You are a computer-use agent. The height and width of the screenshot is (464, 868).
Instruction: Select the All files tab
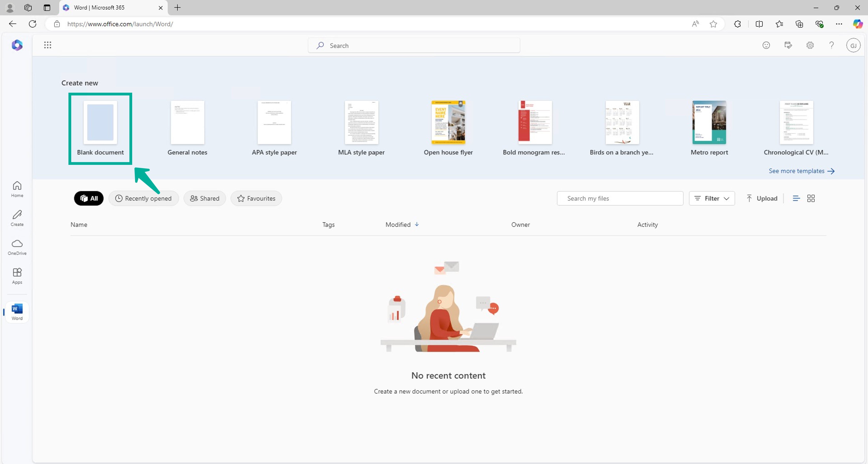[x=89, y=198]
